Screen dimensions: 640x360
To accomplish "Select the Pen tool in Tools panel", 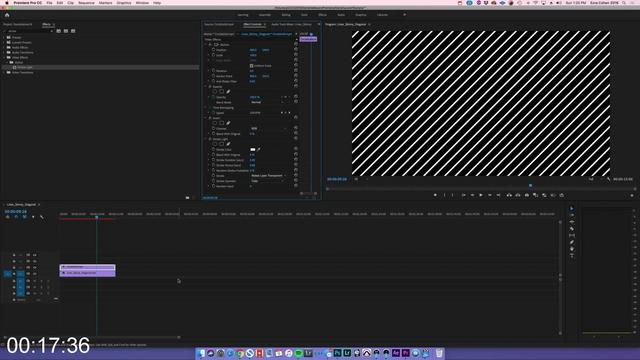I will (571, 242).
